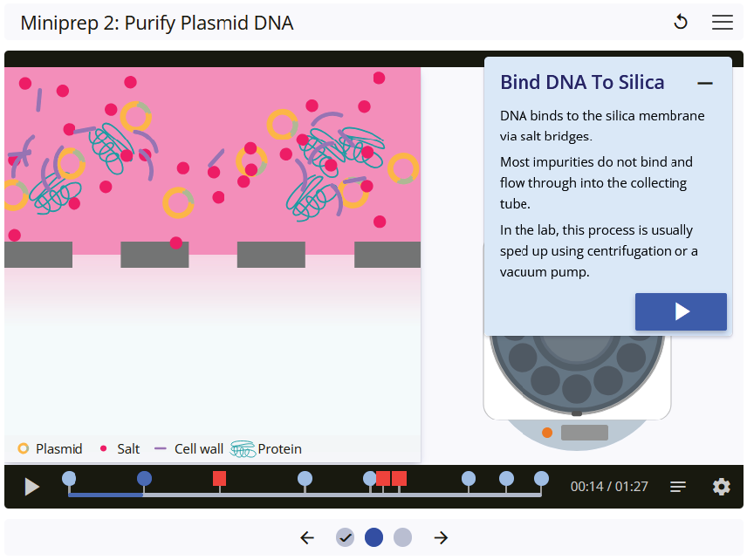Select the third gray page dot

point(402,537)
